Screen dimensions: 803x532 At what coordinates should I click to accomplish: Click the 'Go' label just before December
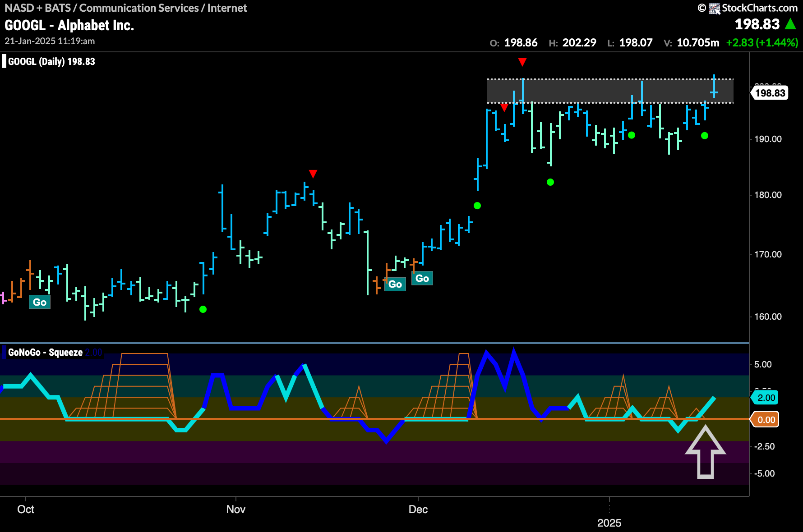(422, 278)
